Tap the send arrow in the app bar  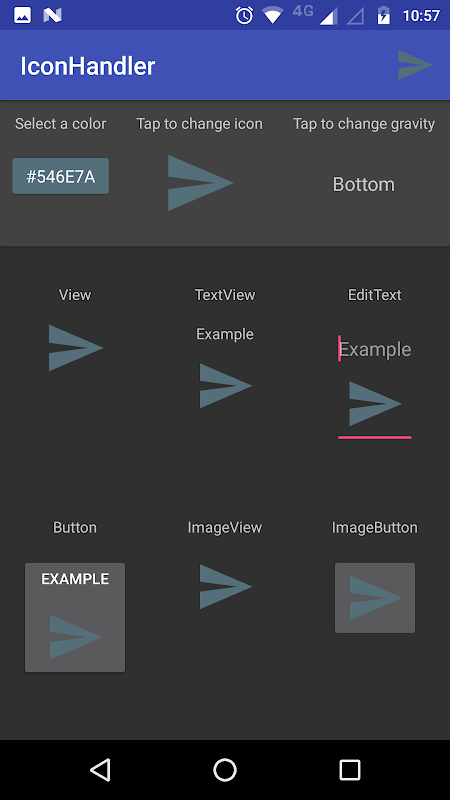click(x=415, y=65)
